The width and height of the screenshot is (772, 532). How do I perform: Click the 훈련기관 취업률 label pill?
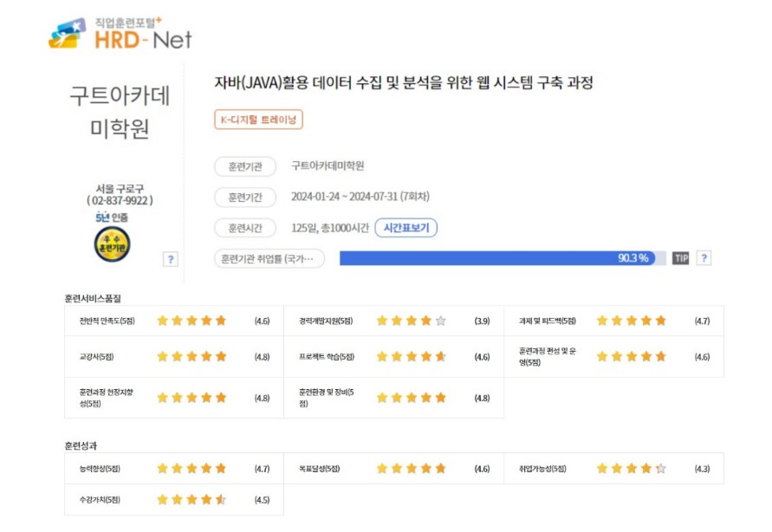pos(269,258)
